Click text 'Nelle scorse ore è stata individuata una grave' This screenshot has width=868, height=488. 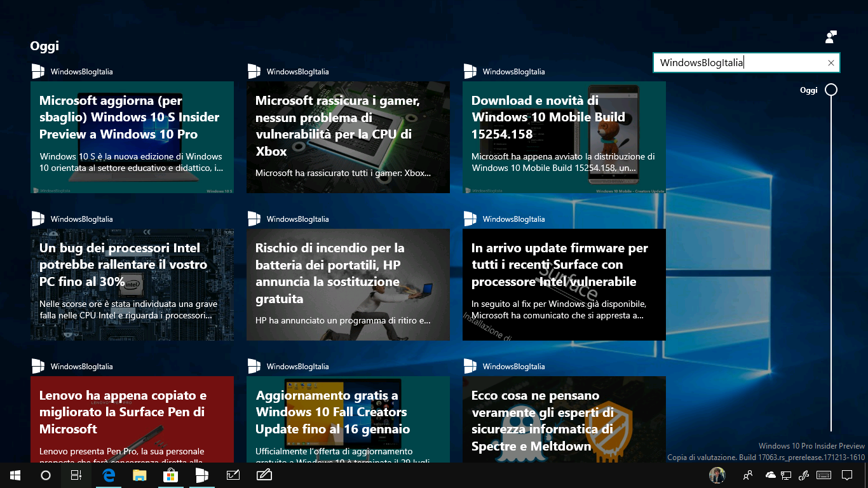[x=128, y=304]
